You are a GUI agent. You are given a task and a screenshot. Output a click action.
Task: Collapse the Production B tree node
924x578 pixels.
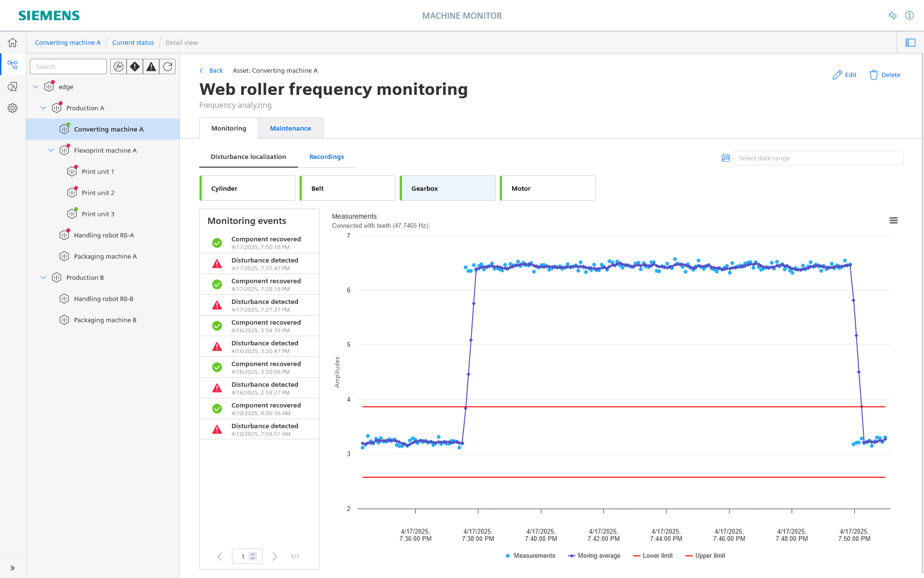[43, 277]
